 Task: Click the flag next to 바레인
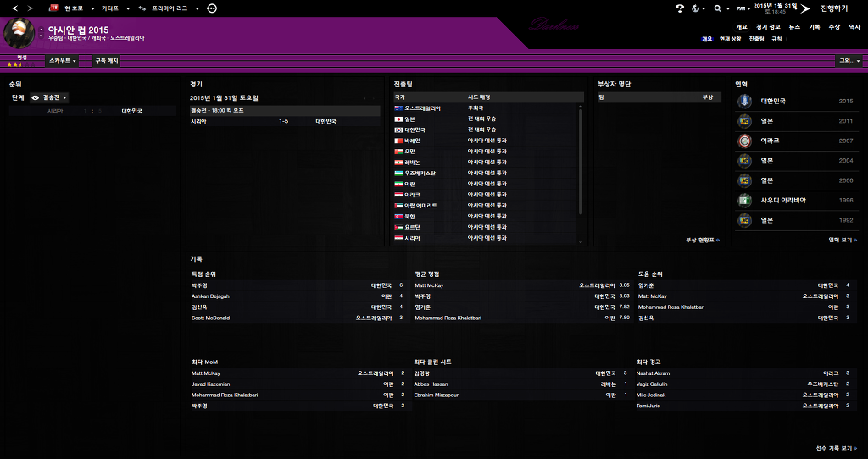pyautogui.click(x=398, y=141)
